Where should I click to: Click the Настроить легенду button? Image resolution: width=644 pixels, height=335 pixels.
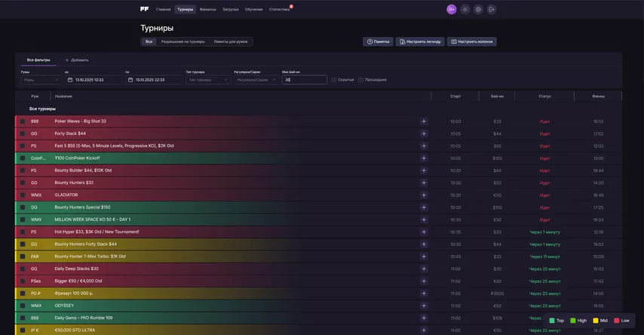pyautogui.click(x=420, y=41)
